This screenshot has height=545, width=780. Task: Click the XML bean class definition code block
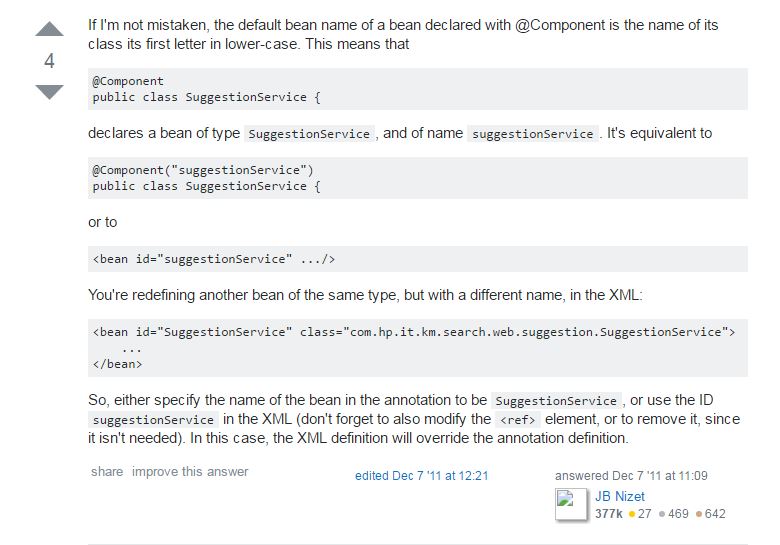(418, 348)
